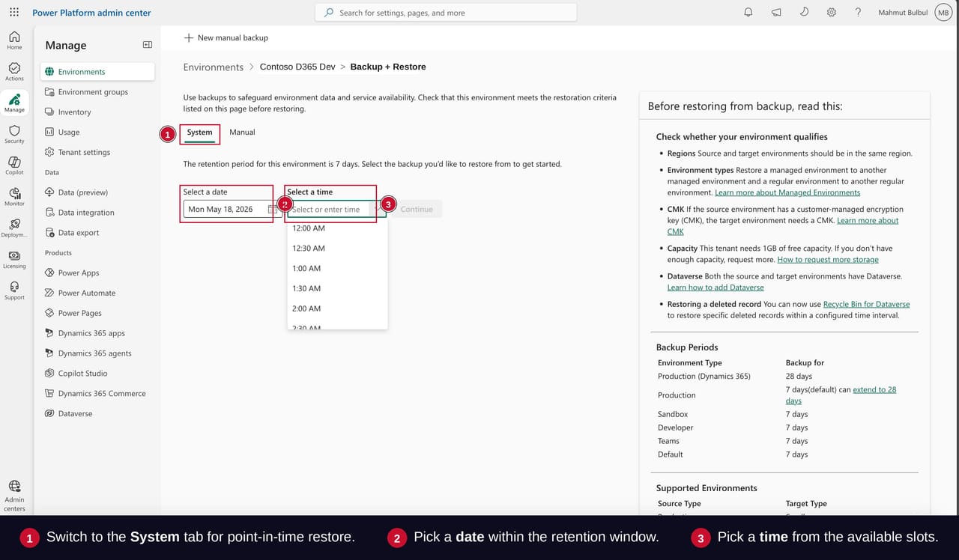Viewport: 959px width, 560px height.
Task: Select Power Pages under Products
Action: 97,313
